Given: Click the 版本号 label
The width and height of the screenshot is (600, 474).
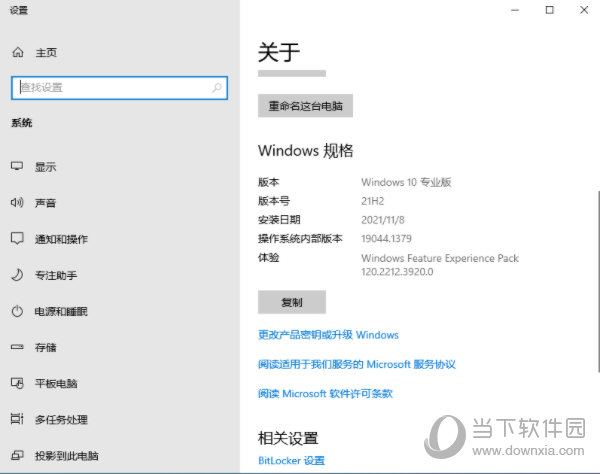Looking at the screenshot, I should pyautogui.click(x=274, y=201).
